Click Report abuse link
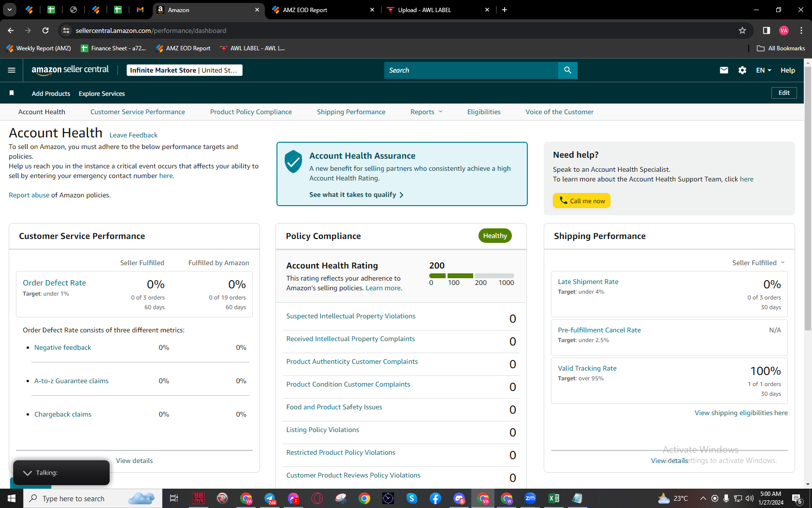 point(29,195)
